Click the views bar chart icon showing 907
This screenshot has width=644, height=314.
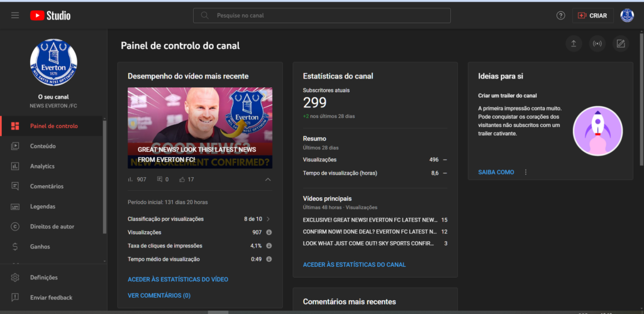pos(131,180)
